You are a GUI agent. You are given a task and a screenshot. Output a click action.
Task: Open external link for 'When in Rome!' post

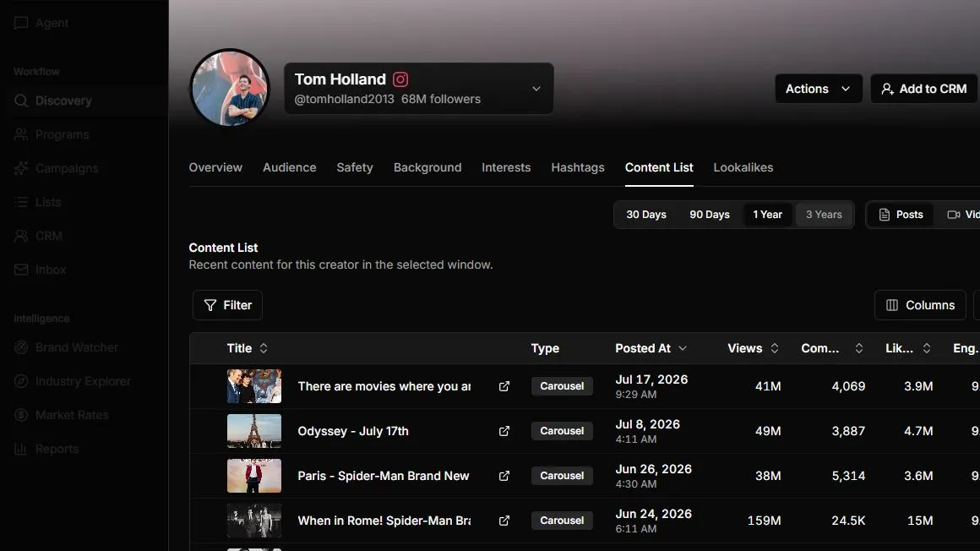pyautogui.click(x=504, y=521)
